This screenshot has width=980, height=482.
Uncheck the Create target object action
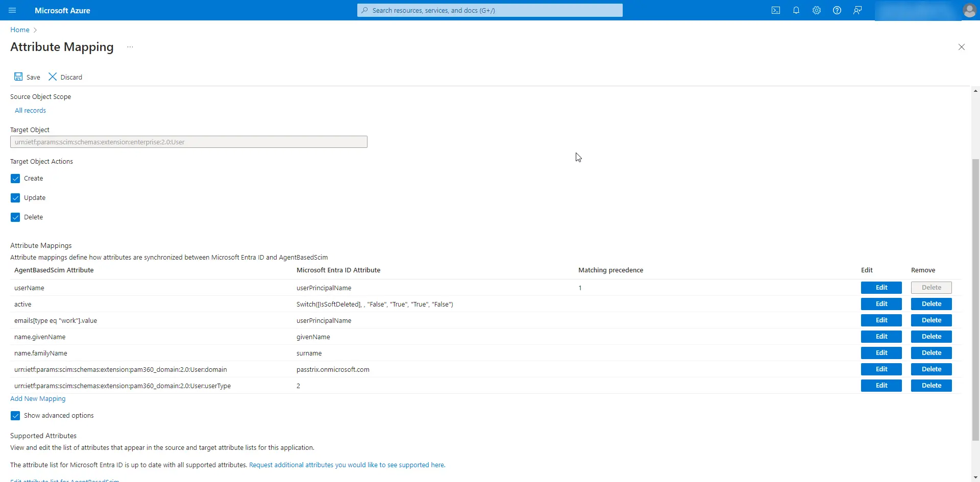point(15,179)
